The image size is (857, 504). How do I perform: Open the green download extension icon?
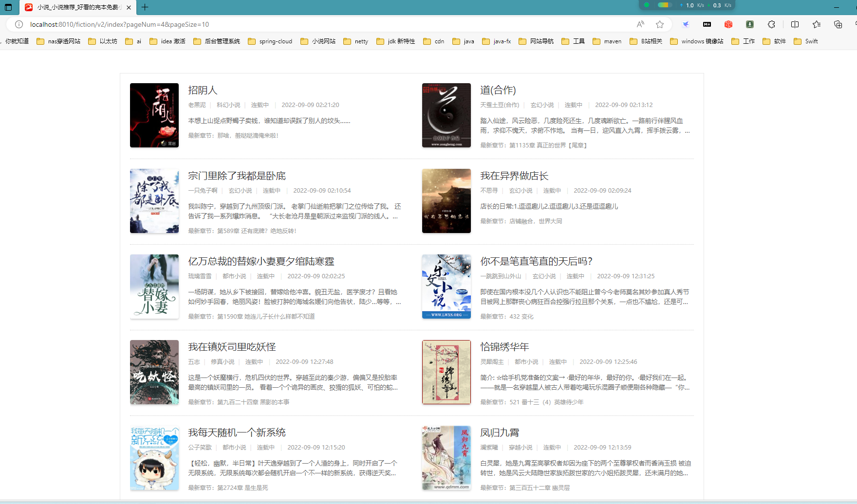click(750, 24)
